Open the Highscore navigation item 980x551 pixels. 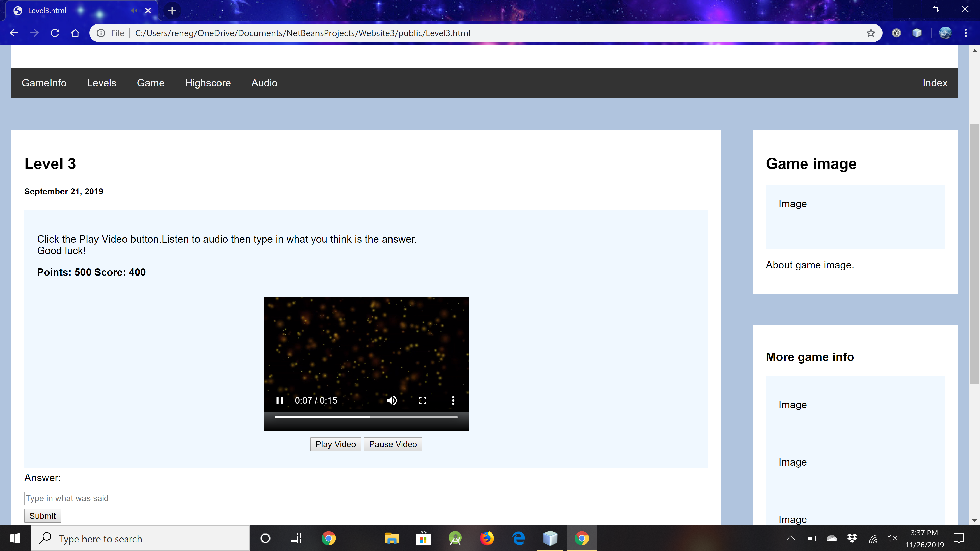point(208,83)
